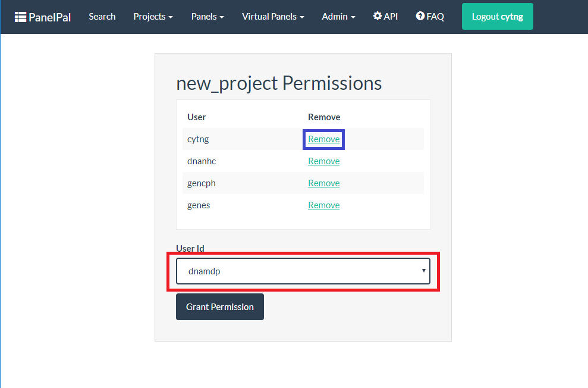This screenshot has height=388, width=588.
Task: Expand the Virtual Panels menu
Action: (273, 17)
